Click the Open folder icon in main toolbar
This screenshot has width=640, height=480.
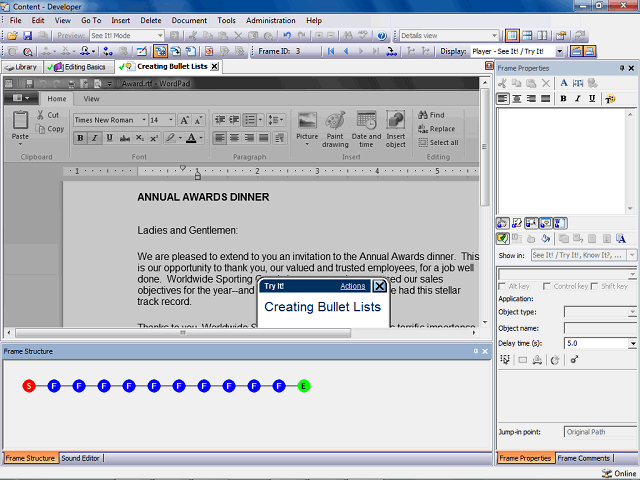pos(12,36)
